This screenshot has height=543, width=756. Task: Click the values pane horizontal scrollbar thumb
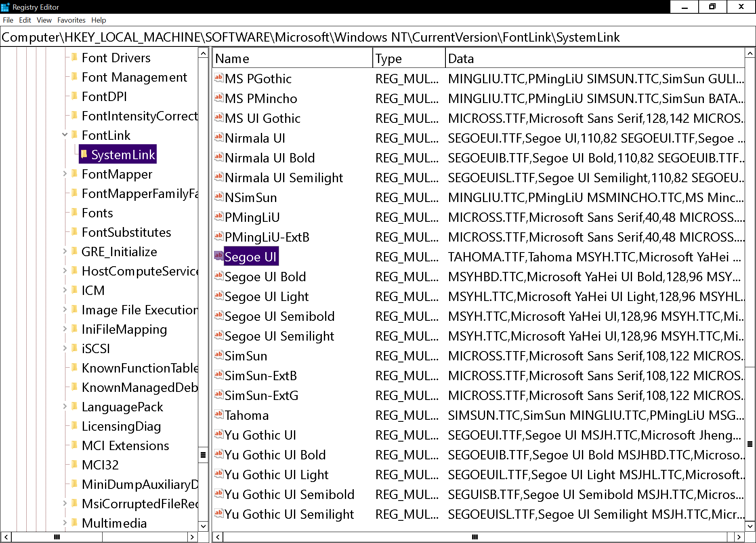tap(475, 537)
